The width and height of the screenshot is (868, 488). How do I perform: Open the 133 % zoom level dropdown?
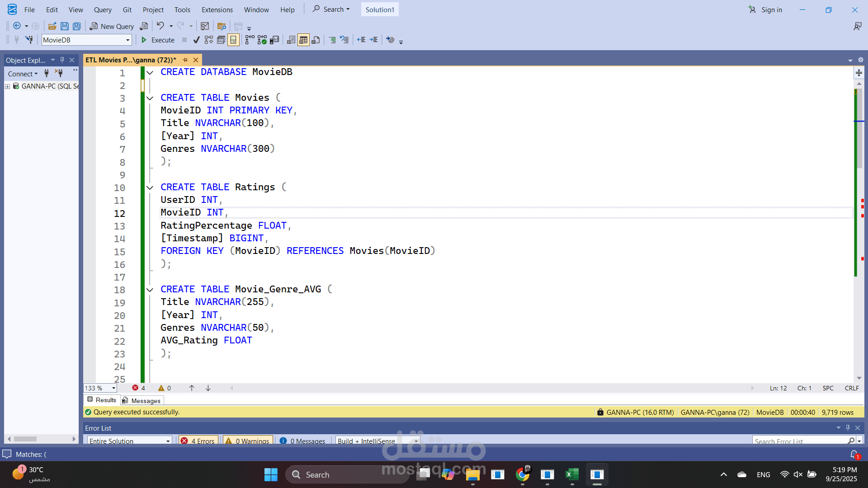[x=114, y=388]
